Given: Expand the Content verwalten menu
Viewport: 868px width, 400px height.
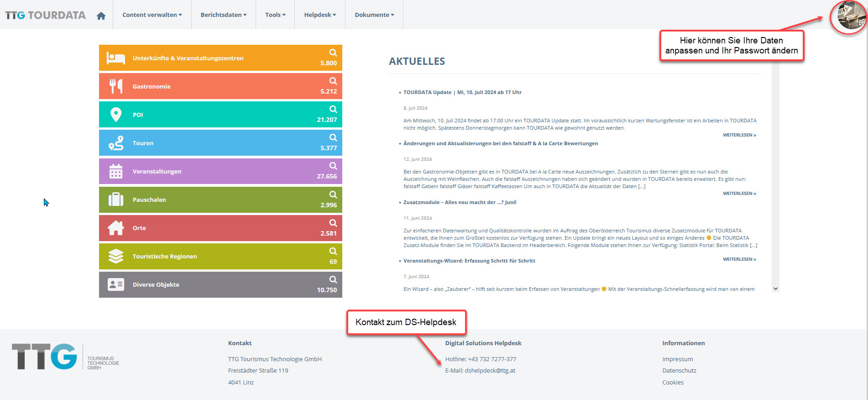Looking at the screenshot, I should click(152, 15).
